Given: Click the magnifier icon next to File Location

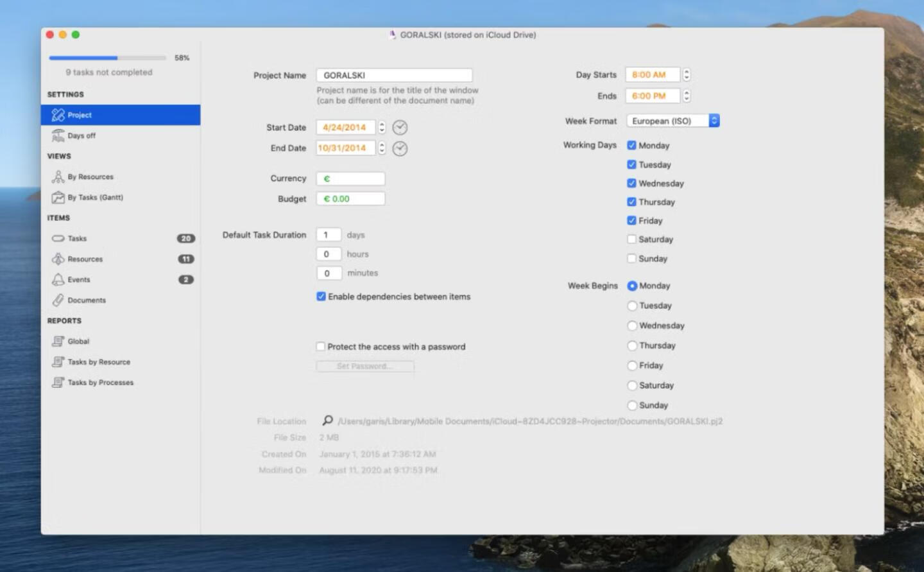Looking at the screenshot, I should [327, 420].
